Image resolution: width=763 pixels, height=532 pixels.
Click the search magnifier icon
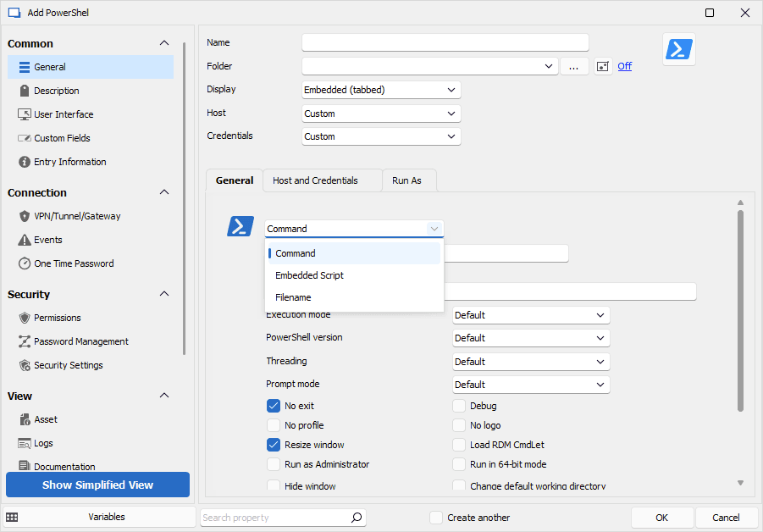[357, 518]
